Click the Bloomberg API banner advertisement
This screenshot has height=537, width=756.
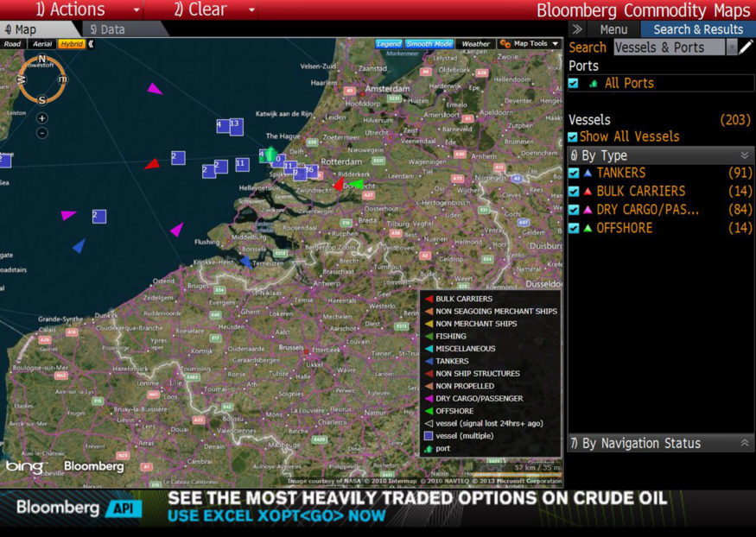tap(378, 509)
